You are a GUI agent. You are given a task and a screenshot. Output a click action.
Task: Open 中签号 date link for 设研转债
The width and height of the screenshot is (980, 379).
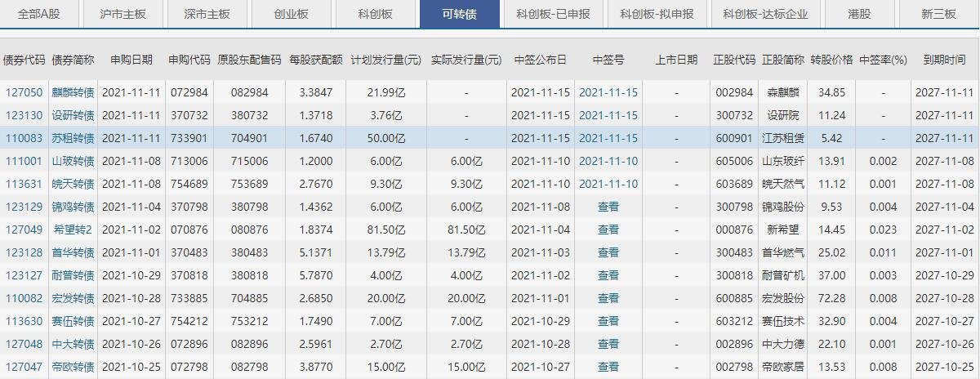pos(608,115)
